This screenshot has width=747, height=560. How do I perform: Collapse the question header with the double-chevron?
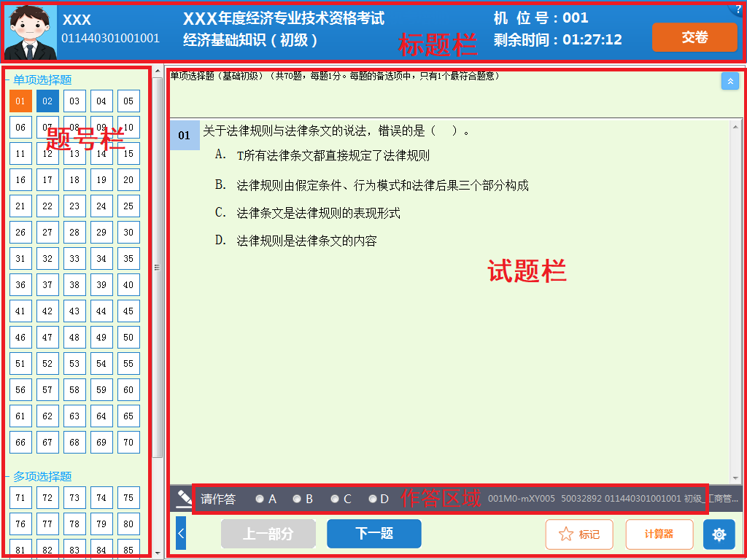point(730,81)
